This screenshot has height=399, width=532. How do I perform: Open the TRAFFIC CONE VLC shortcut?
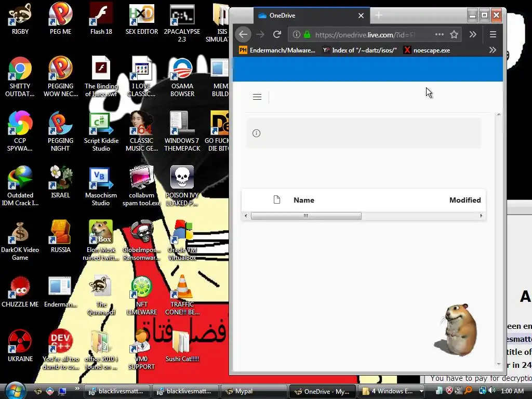[x=182, y=296]
